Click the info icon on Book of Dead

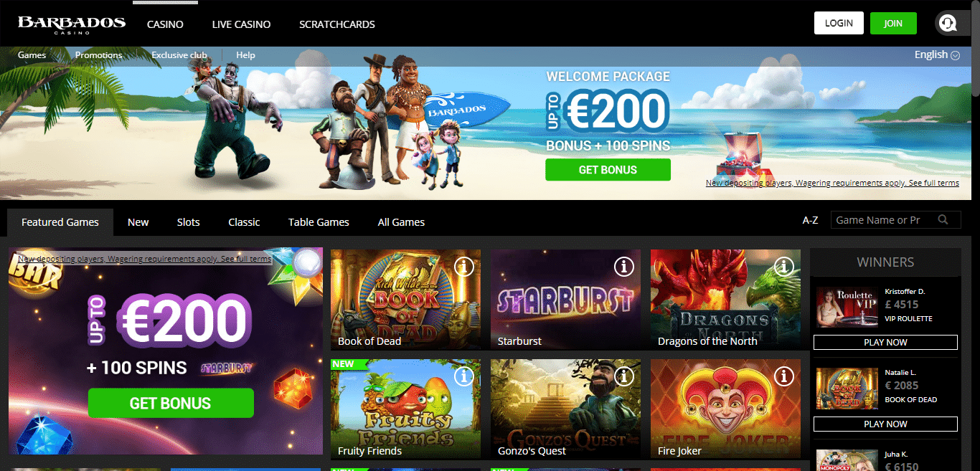tap(464, 267)
